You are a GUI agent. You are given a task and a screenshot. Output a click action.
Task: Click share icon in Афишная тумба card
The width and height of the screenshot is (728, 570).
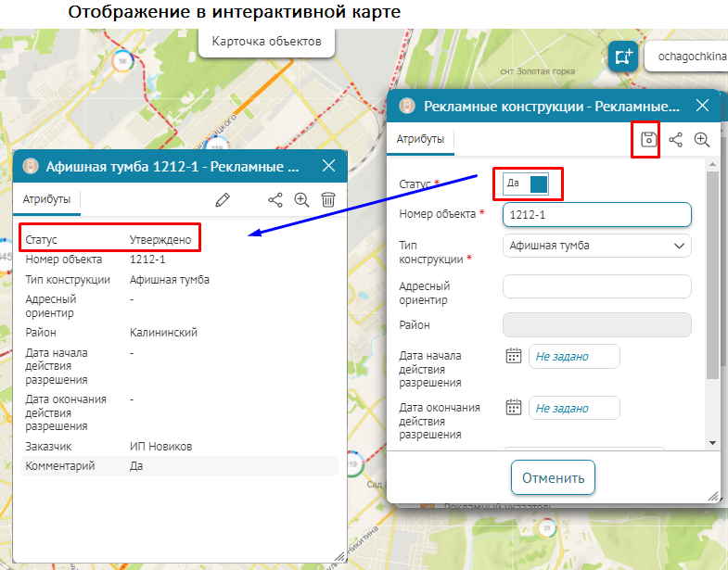pyautogui.click(x=275, y=199)
